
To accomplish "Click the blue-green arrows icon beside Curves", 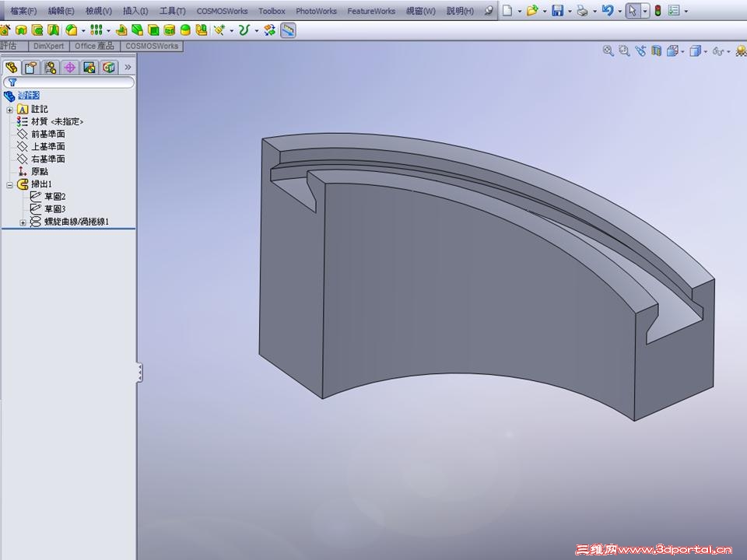I will (x=270, y=30).
